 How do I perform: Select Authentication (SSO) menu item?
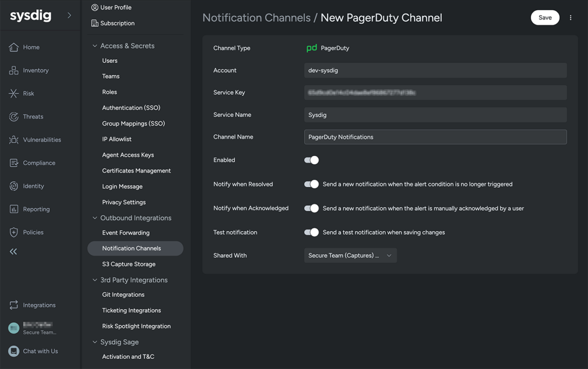pyautogui.click(x=131, y=107)
